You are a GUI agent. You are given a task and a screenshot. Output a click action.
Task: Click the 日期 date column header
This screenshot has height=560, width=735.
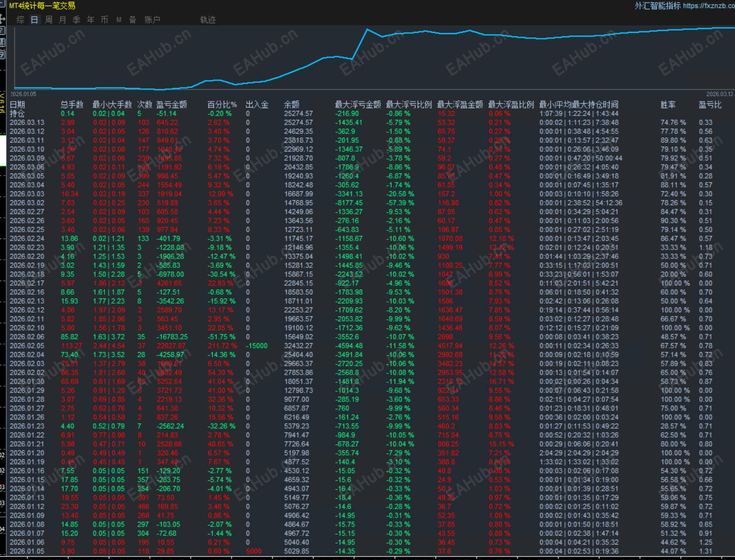tap(17, 105)
